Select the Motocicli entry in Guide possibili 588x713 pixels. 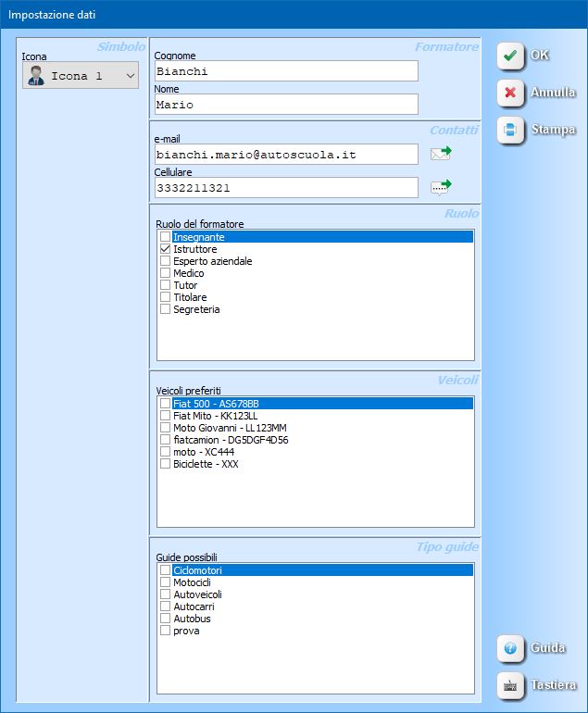point(192,583)
